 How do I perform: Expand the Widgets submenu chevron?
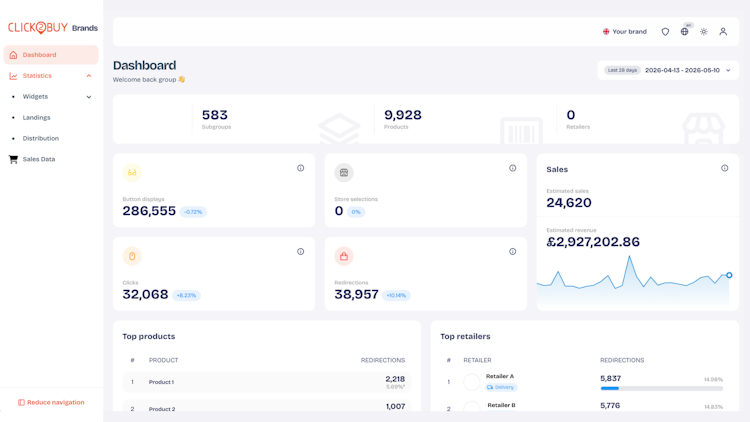click(88, 97)
